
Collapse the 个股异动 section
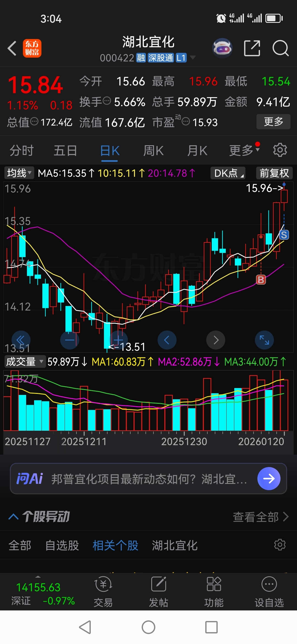pos(13,517)
